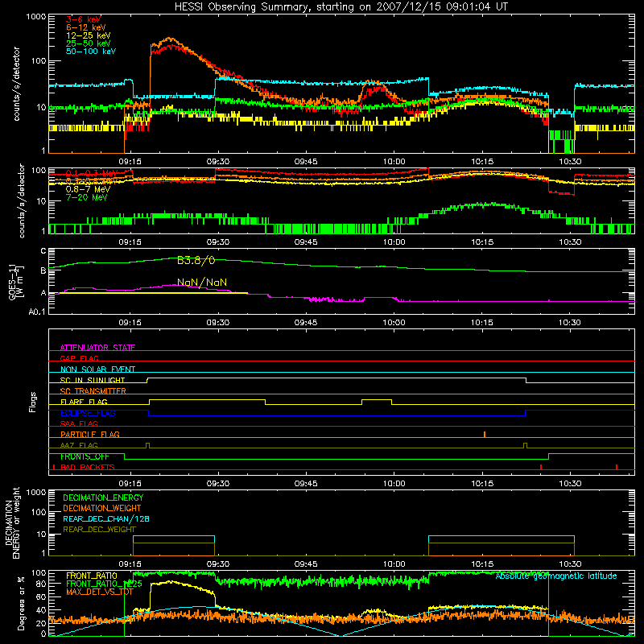
Task: Select the 3-6 keV legend label
Action: (84, 19)
